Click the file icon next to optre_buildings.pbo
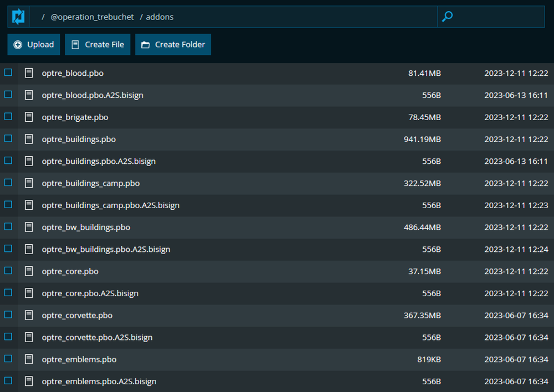This screenshot has height=392, width=554. (x=28, y=139)
